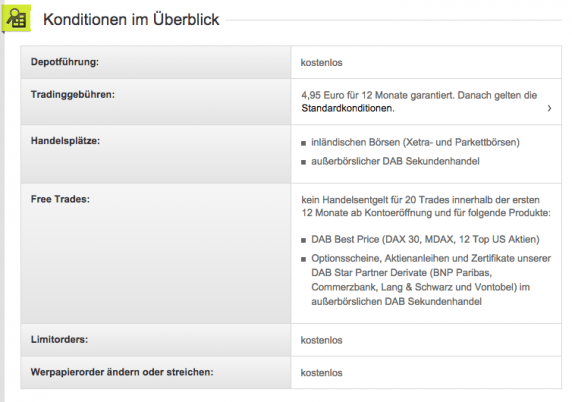
Task: Click the kostenlos value next to Limitorders
Action: (x=321, y=340)
